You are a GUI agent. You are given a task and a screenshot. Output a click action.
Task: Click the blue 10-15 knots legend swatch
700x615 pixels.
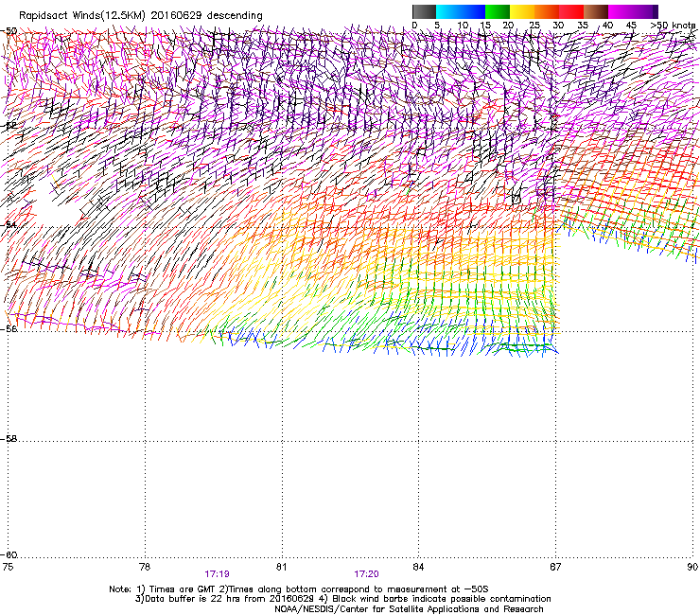point(473,11)
